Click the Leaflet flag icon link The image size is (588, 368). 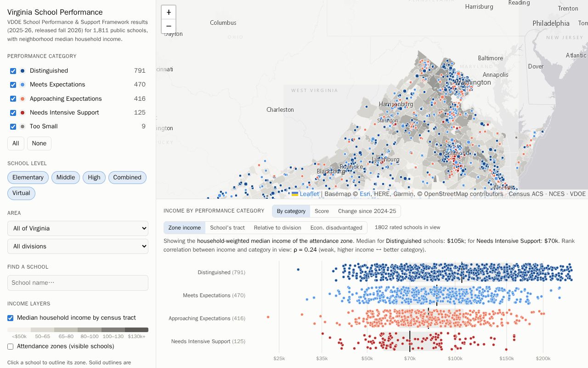[x=295, y=194]
